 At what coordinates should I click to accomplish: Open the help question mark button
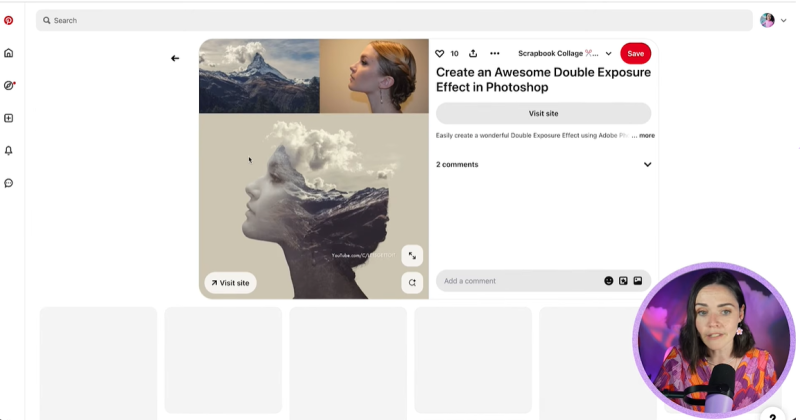click(772, 416)
